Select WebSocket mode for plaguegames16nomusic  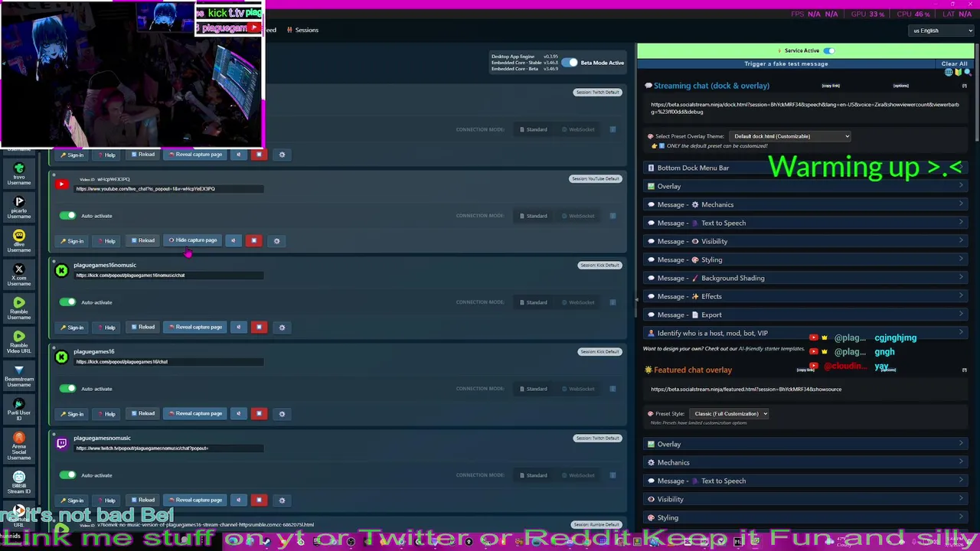[x=578, y=302]
